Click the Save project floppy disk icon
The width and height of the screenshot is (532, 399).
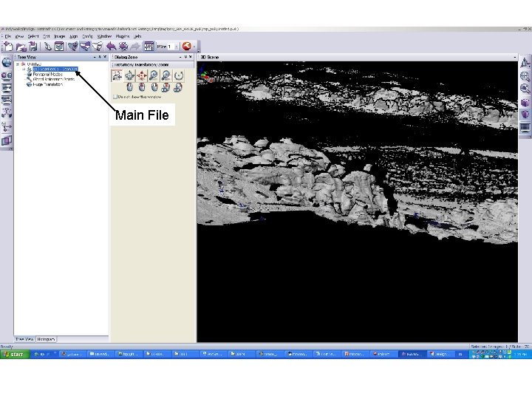pyautogui.click(x=33, y=46)
